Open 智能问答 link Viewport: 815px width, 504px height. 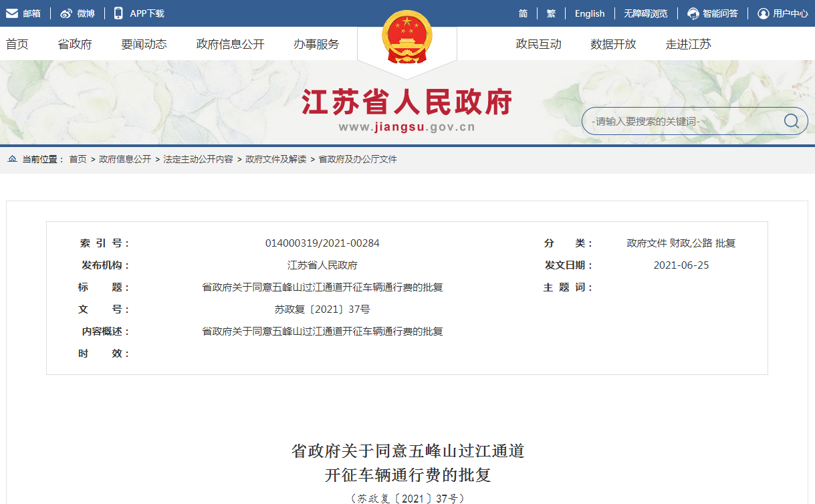pyautogui.click(x=720, y=13)
